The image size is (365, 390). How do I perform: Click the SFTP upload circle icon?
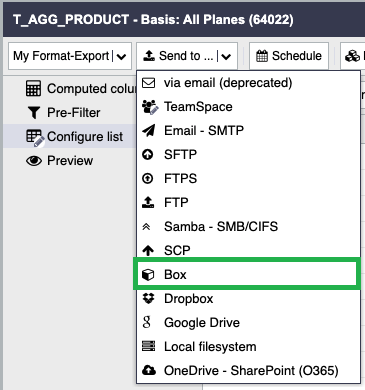148,155
